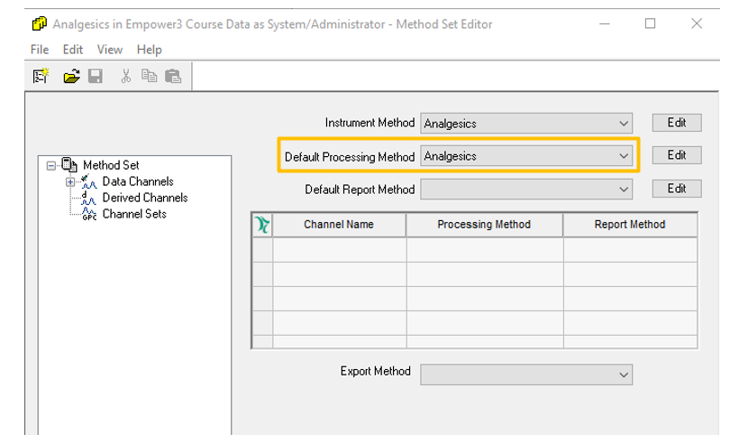Select Method Set in the tree
Viewport: 730px width, 444px height.
tap(111, 165)
